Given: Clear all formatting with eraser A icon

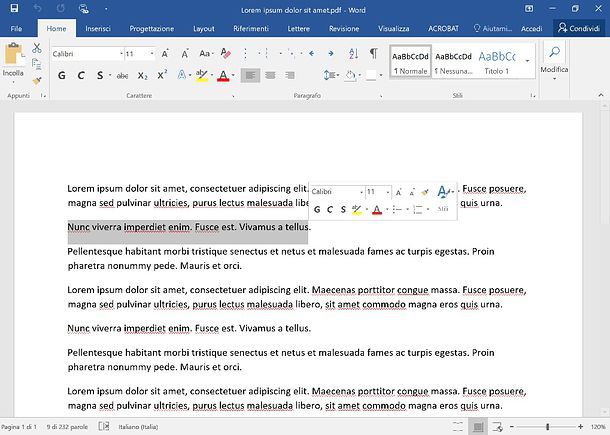Looking at the screenshot, I should coord(226,53).
